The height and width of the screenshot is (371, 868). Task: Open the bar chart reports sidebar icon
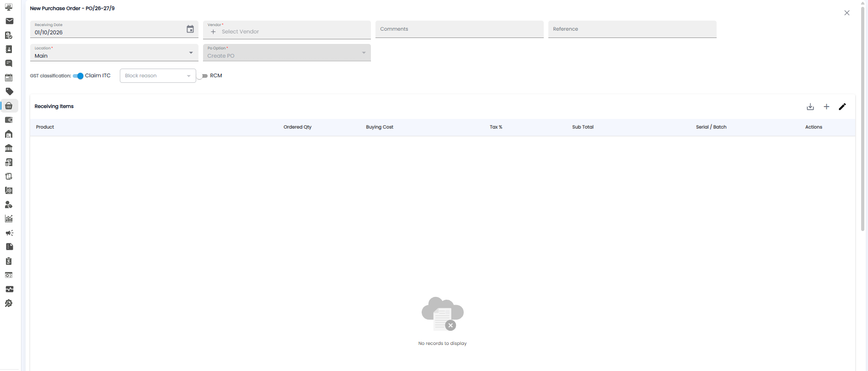click(x=9, y=219)
